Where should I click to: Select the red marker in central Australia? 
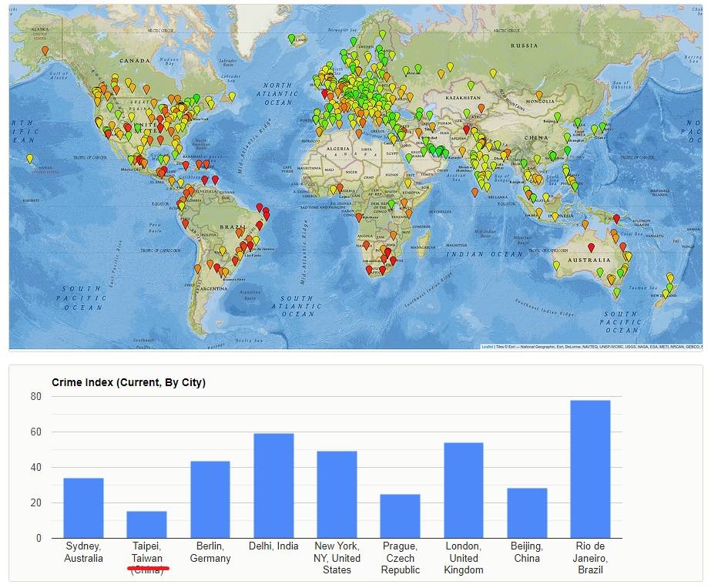(591, 247)
